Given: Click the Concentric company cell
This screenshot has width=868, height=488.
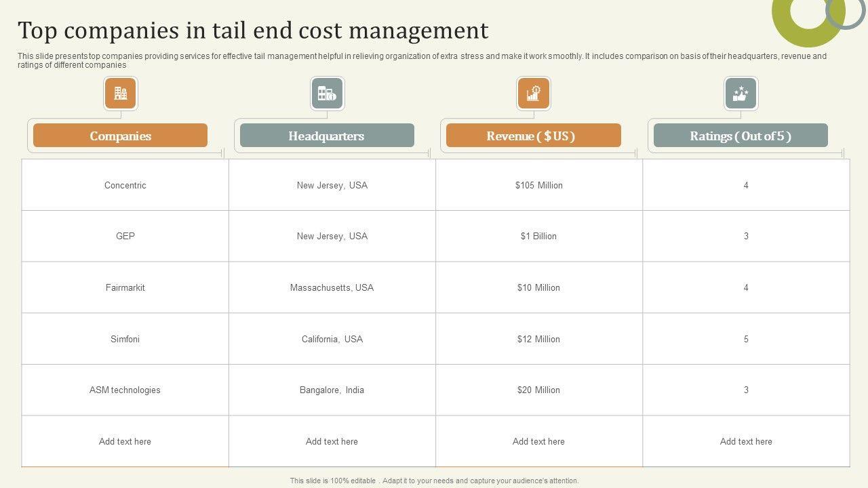Looking at the screenshot, I should pos(125,185).
